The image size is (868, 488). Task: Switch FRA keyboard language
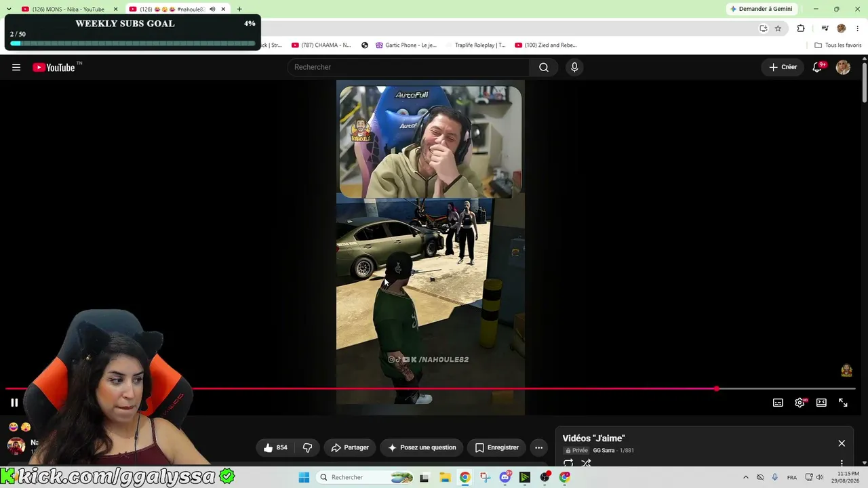point(792,477)
